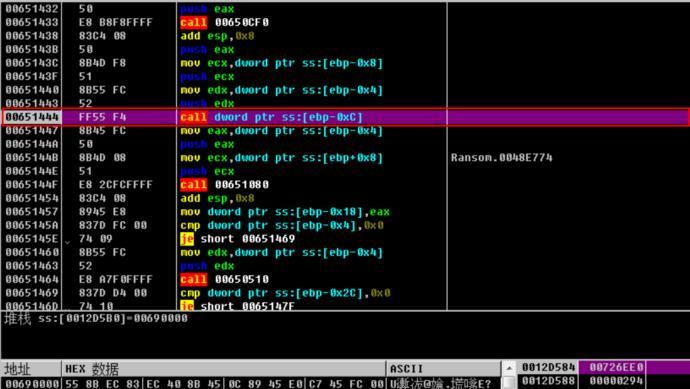Select dump row address 00690000
Image resolution: width=690 pixels, height=389 pixels.
(x=32, y=384)
